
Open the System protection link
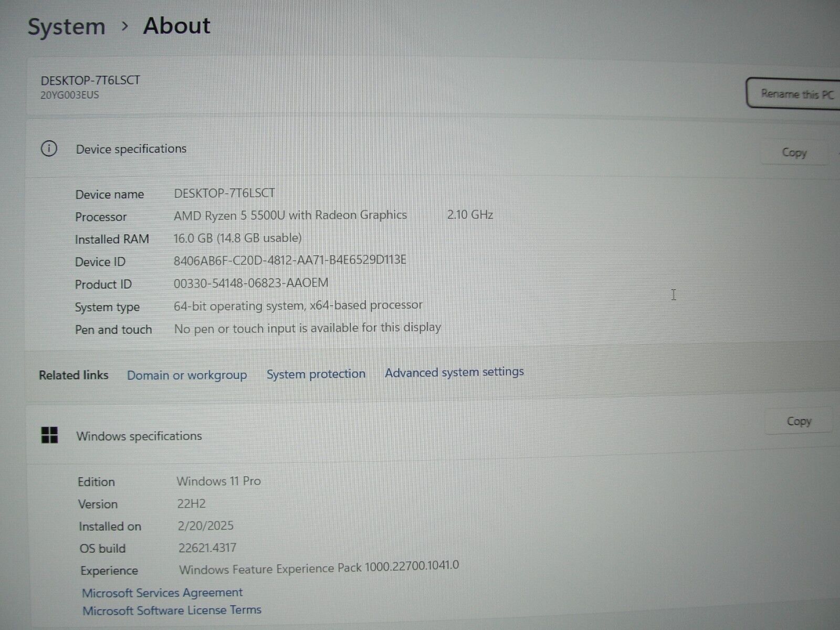point(316,374)
